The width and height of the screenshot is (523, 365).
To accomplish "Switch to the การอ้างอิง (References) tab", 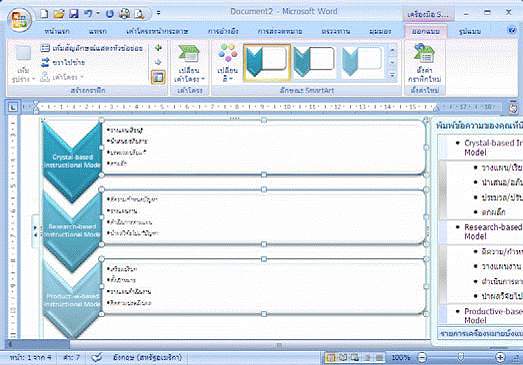I will pos(223,31).
